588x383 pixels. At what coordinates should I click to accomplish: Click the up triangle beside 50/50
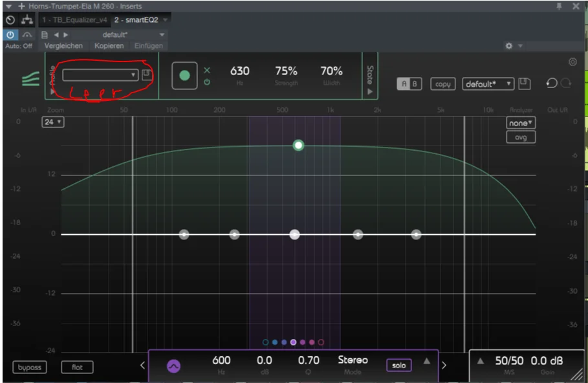click(481, 361)
